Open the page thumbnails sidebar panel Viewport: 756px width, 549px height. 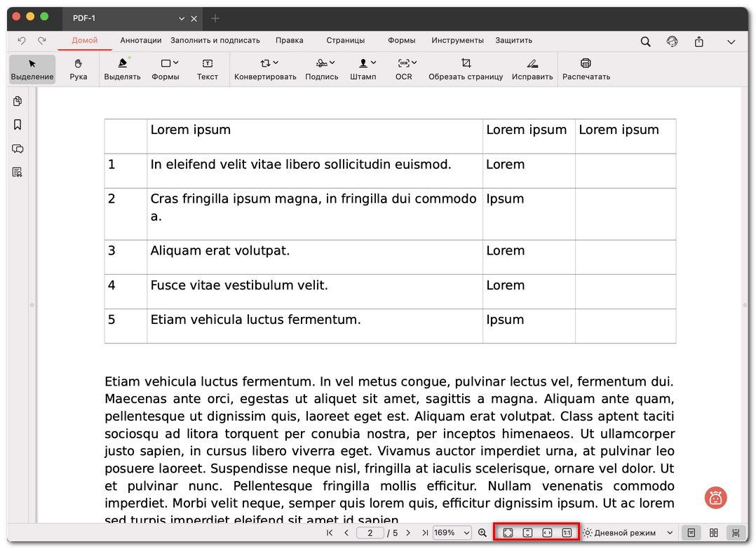(18, 102)
